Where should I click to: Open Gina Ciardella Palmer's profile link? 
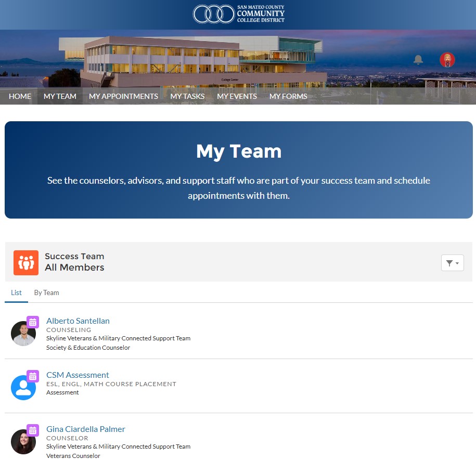pos(86,429)
